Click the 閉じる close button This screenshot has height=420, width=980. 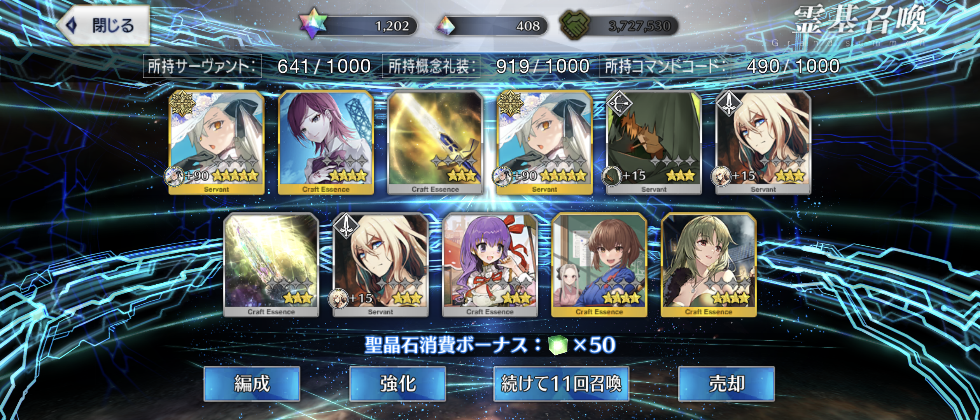click(103, 25)
